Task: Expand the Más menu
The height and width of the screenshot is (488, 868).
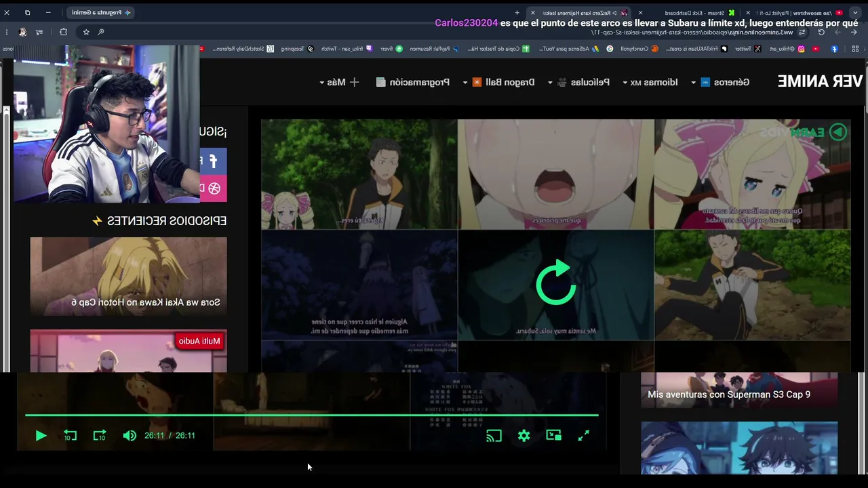Action: (339, 82)
